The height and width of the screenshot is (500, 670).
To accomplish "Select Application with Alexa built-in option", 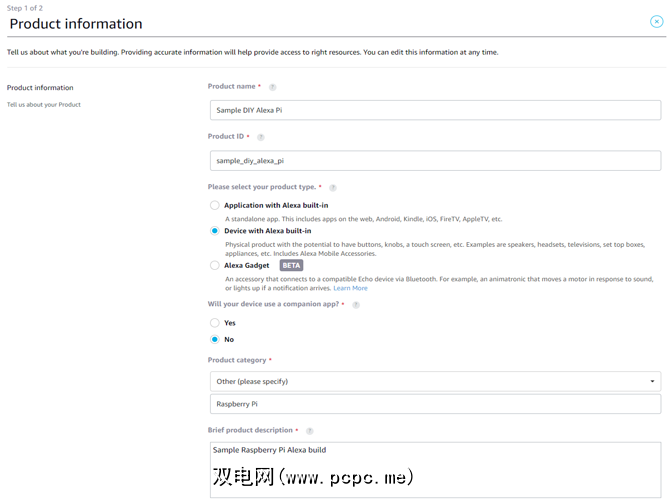I will click(215, 205).
